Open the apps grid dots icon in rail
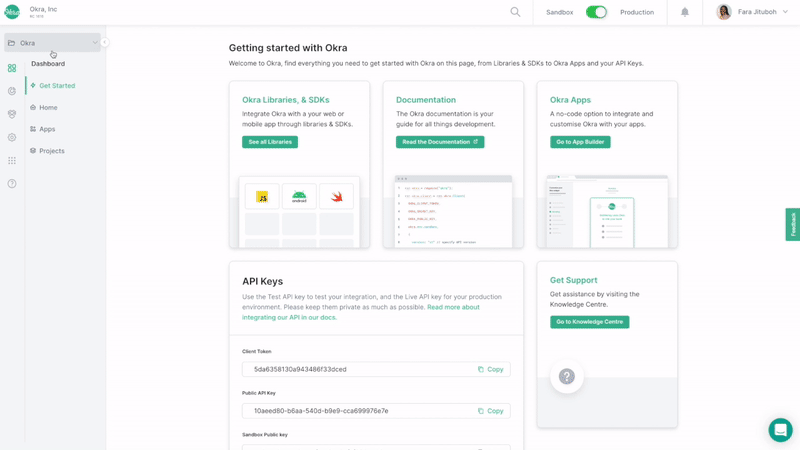 (x=12, y=161)
